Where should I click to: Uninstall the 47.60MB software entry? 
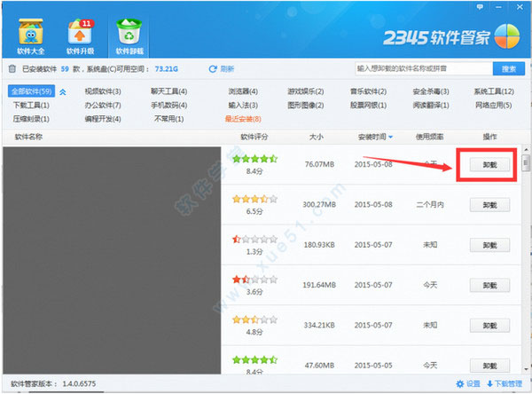click(489, 366)
